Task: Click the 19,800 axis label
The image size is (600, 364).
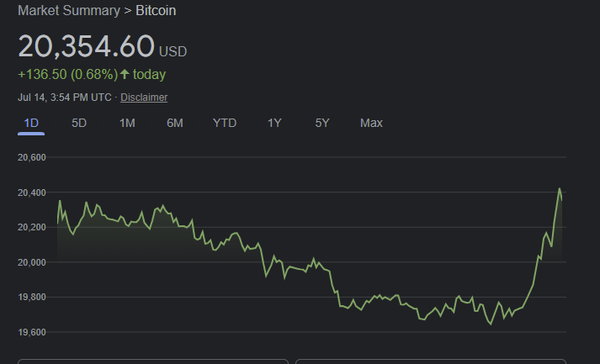Action: (x=32, y=298)
